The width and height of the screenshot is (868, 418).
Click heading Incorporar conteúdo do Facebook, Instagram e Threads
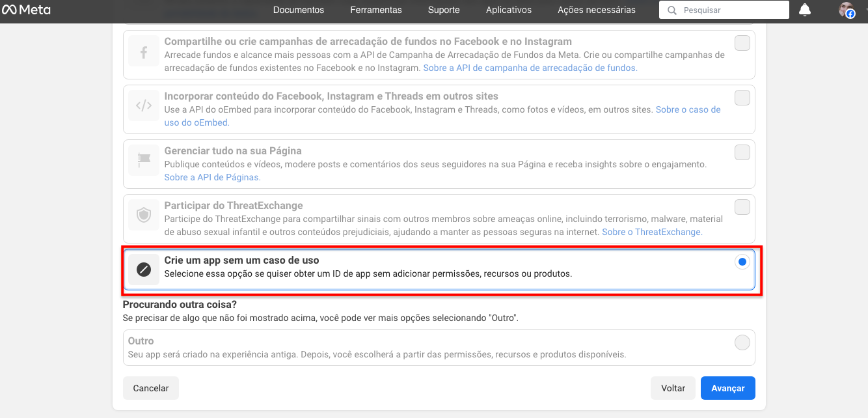331,96
